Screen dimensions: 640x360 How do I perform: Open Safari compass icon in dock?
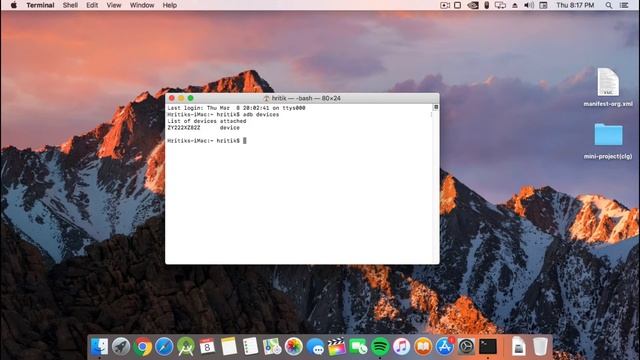[x=164, y=347]
